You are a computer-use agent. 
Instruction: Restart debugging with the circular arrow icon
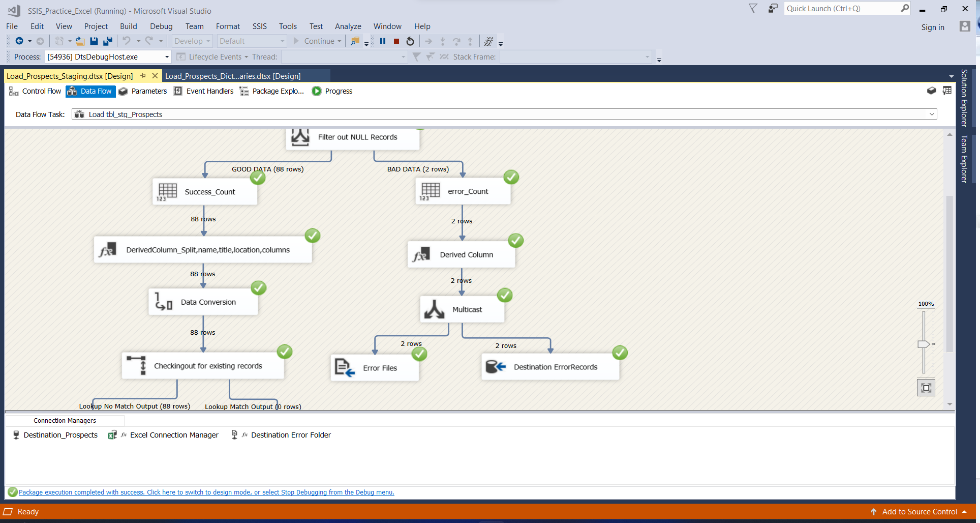(x=410, y=41)
